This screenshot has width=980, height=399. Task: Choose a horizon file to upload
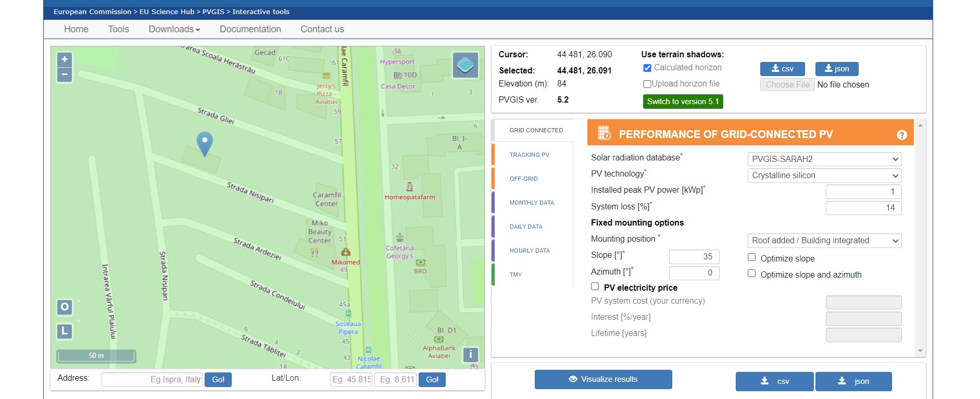click(787, 85)
